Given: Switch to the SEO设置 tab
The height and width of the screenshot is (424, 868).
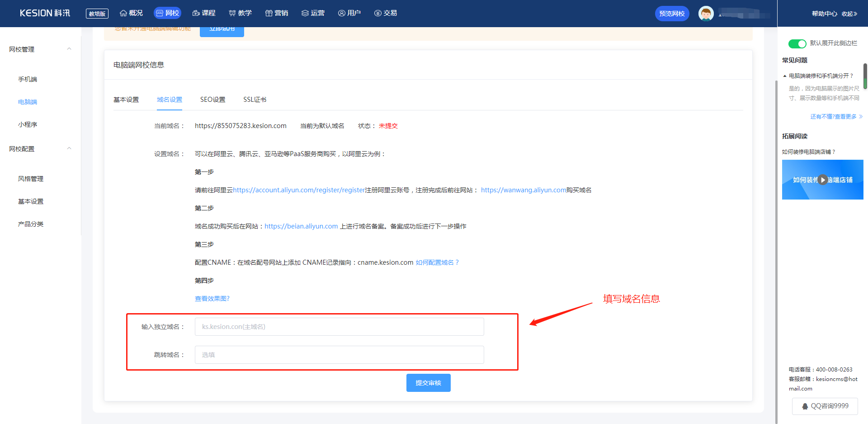Looking at the screenshot, I should pyautogui.click(x=212, y=100).
